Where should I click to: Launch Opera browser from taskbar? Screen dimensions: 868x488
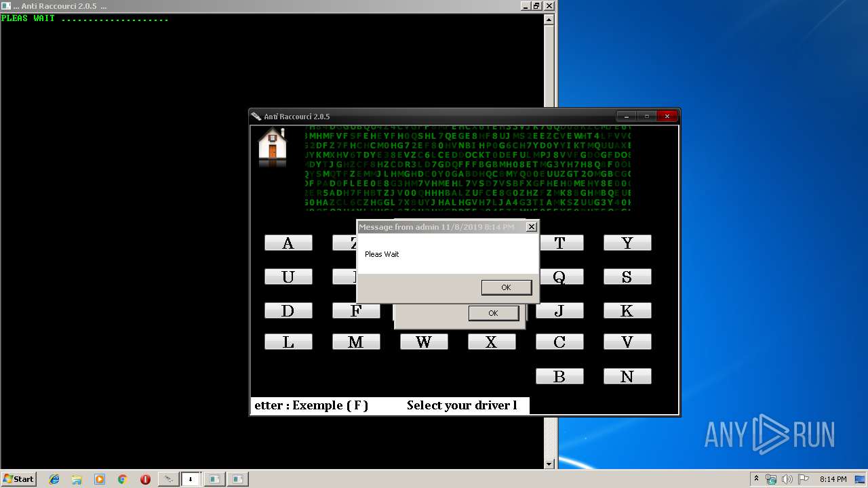(145, 479)
